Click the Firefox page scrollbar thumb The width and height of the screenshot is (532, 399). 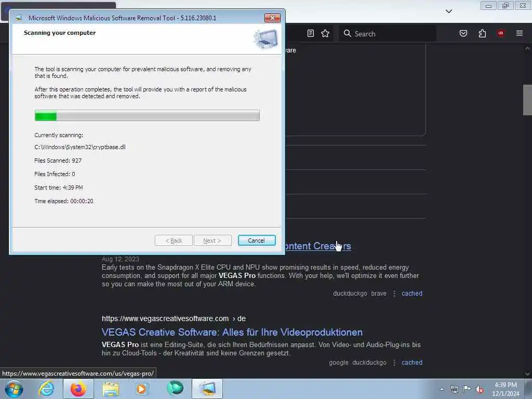click(x=527, y=100)
